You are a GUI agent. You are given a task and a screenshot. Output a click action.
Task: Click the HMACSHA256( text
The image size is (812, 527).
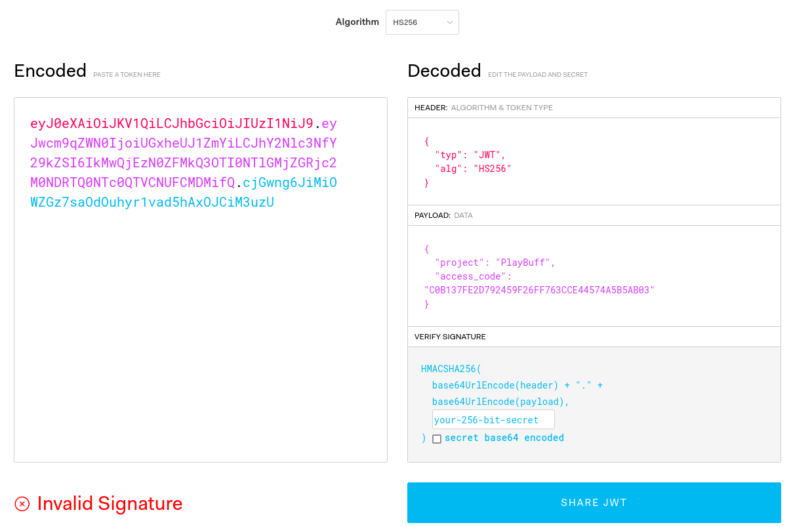point(451,369)
